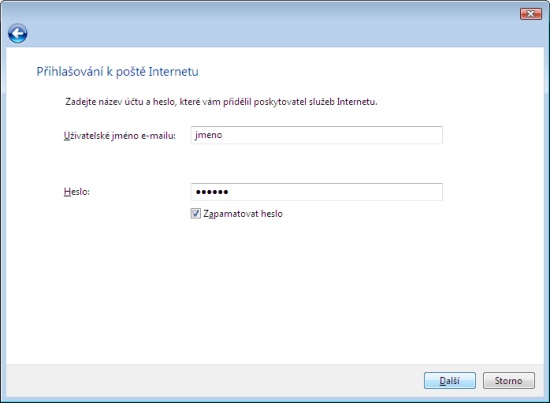Image resolution: width=550 pixels, height=403 pixels.
Task: Click the instruction sentence starting with Zadejte
Action: click(221, 102)
